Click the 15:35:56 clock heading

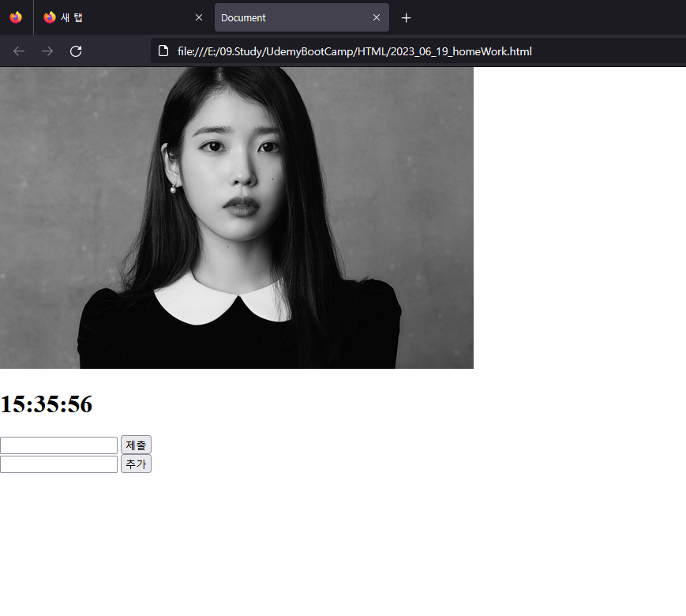pos(47,404)
